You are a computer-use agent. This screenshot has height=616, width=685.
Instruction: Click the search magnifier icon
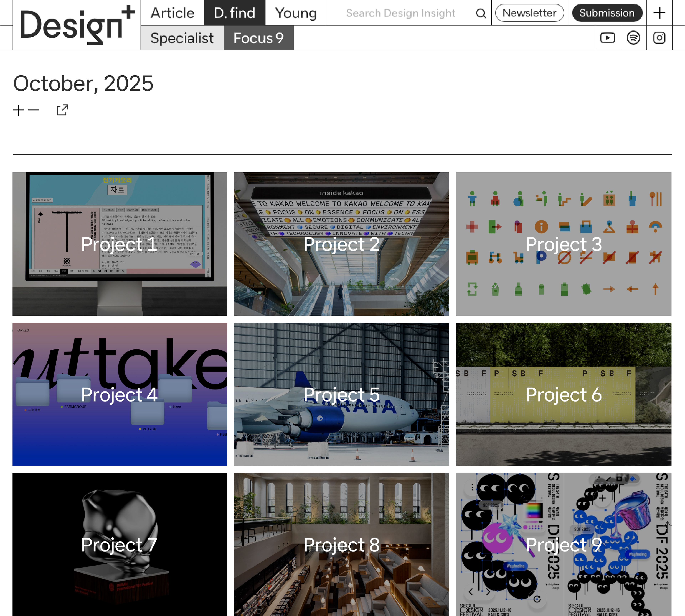(481, 13)
